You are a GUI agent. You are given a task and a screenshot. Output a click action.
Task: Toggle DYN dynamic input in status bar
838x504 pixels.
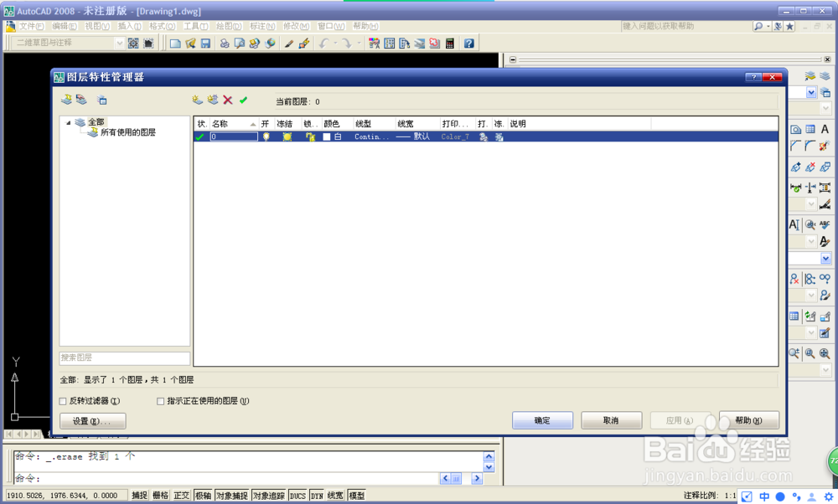[317, 496]
